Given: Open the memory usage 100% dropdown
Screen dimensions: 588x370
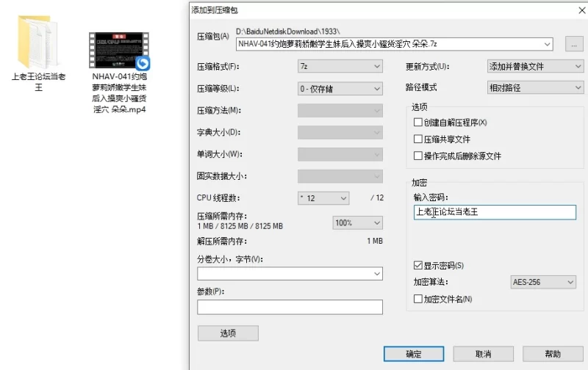Looking at the screenshot, I should coord(357,223).
